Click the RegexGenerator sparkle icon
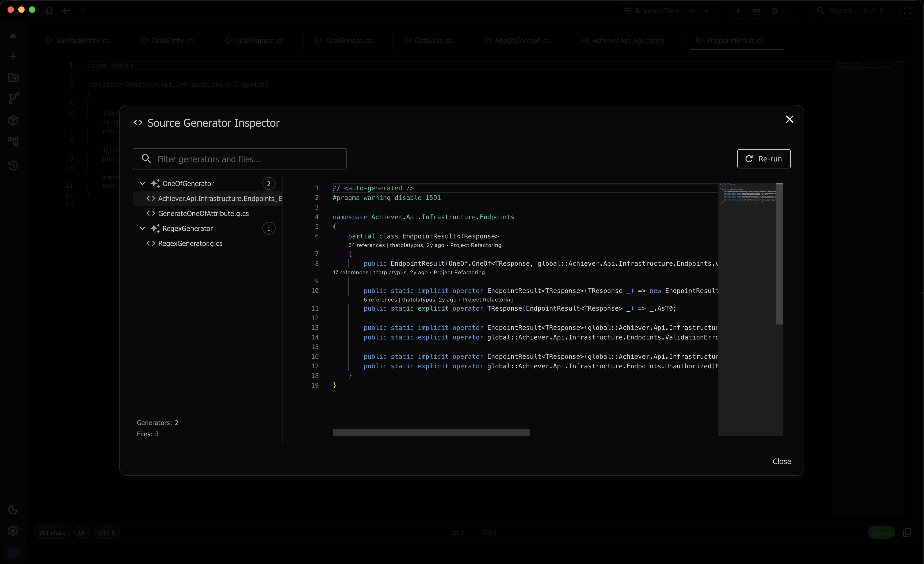Viewport: 924px width, 564px height. coord(155,229)
